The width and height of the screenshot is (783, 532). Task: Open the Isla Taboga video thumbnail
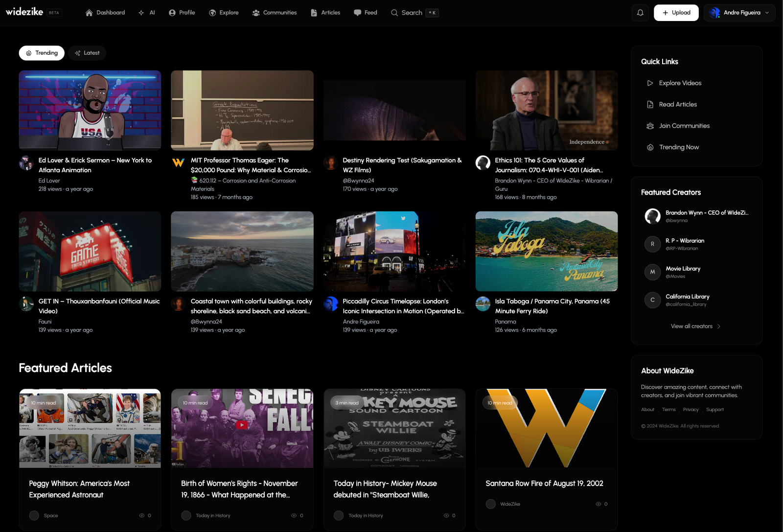coord(546,252)
